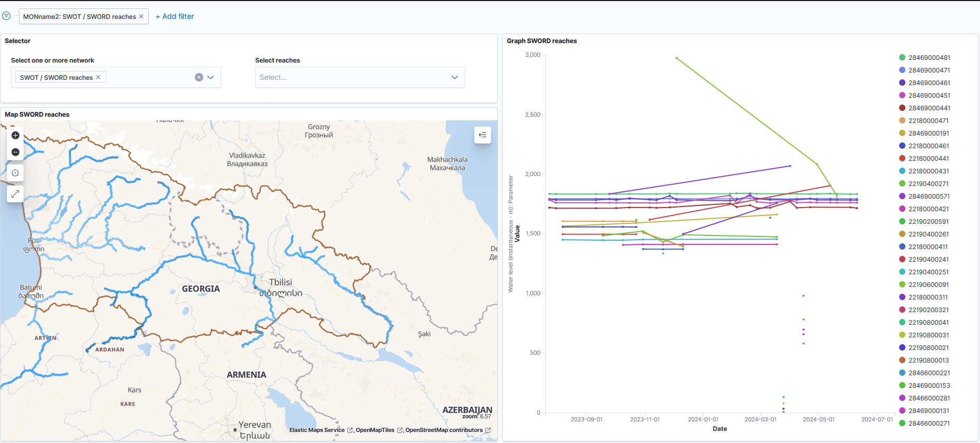Viewport: 980px width, 443px height.
Task: Clear all selected networks in selector
Action: pyautogui.click(x=199, y=77)
